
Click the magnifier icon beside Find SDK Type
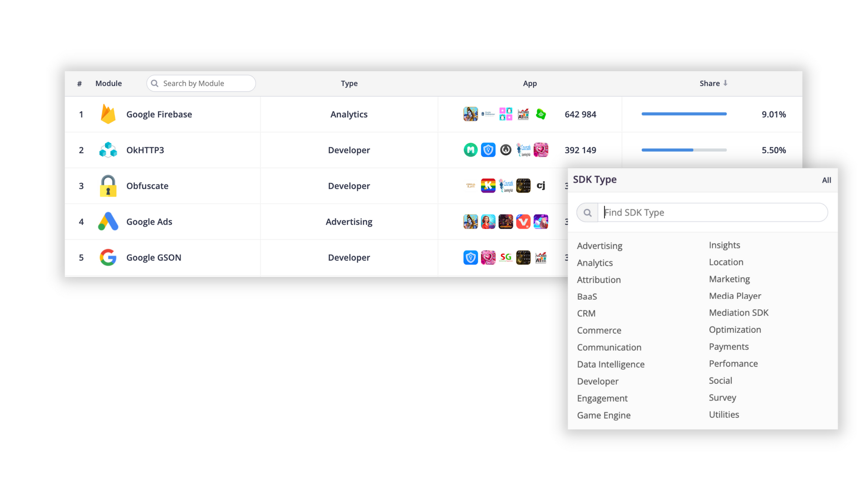tap(588, 213)
